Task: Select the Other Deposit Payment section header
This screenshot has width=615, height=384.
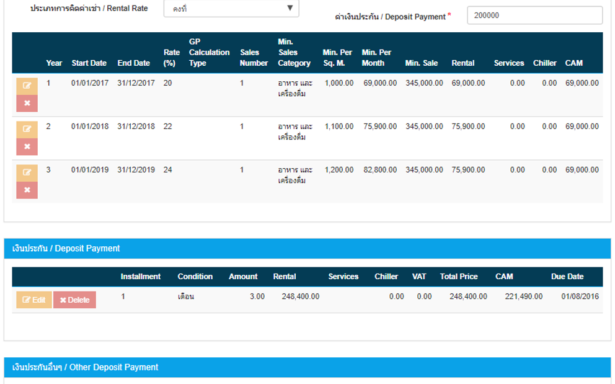Action: coord(307,368)
